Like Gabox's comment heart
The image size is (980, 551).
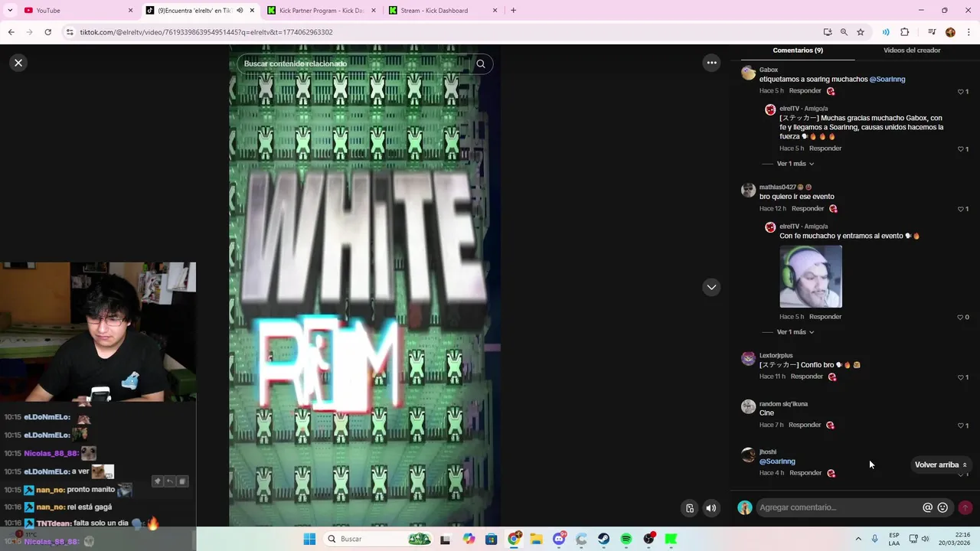point(962,91)
